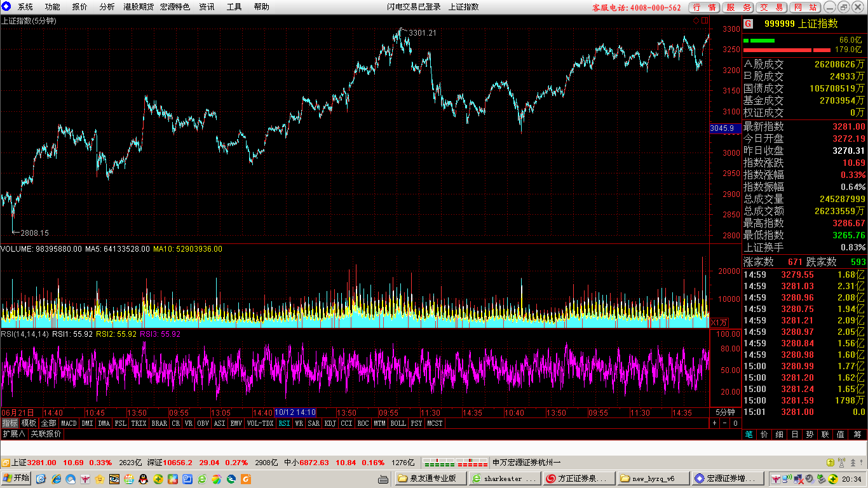Select the BOLL indicator tab
Viewport: 868px width, 488px height.
pos(398,423)
